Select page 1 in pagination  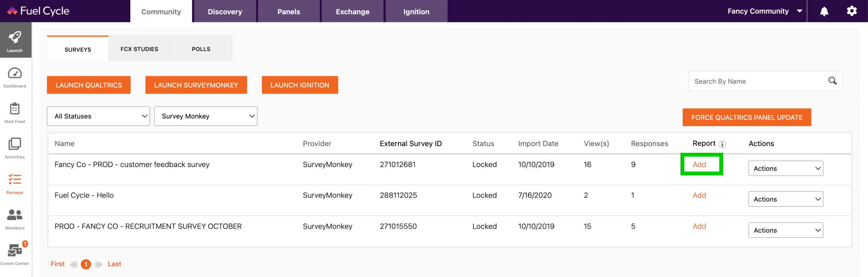pos(86,264)
